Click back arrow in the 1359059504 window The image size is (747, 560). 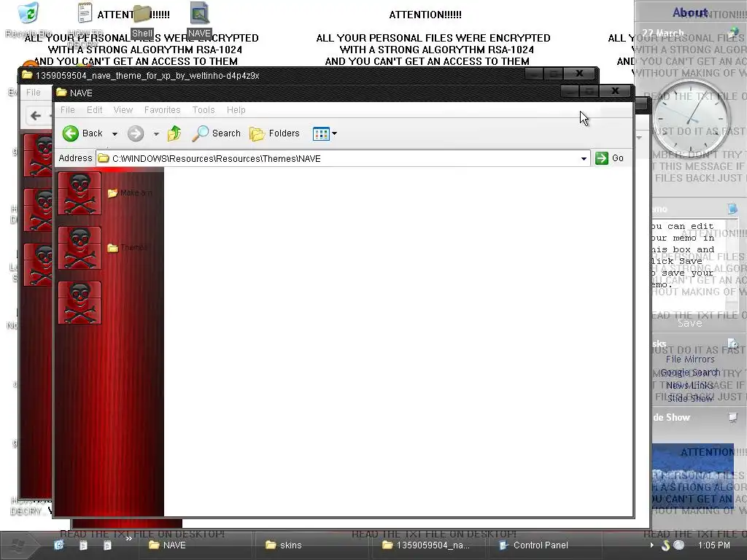point(36,116)
